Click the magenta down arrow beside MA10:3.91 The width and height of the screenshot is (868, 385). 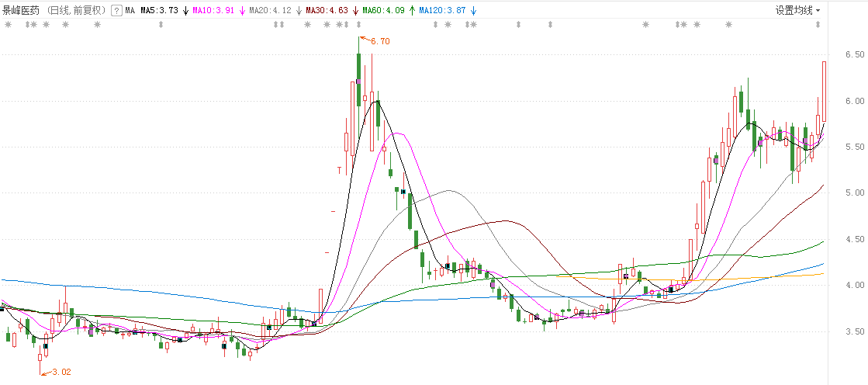[242, 11]
